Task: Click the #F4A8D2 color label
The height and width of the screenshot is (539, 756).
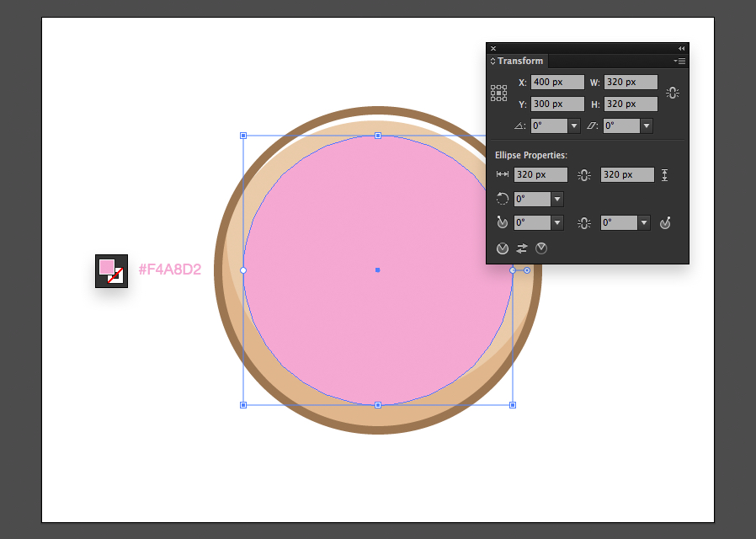Action: pyautogui.click(x=170, y=269)
